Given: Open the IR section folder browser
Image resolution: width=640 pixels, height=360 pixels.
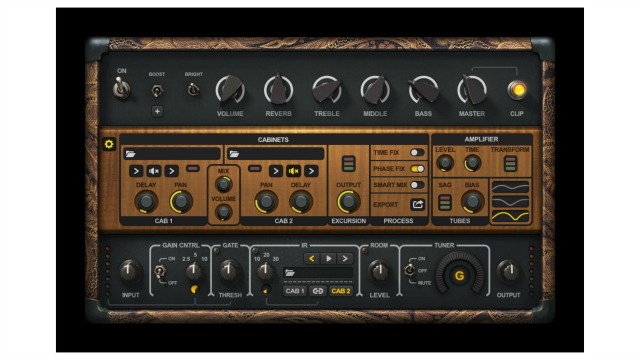Looking at the screenshot, I should click(x=290, y=273).
